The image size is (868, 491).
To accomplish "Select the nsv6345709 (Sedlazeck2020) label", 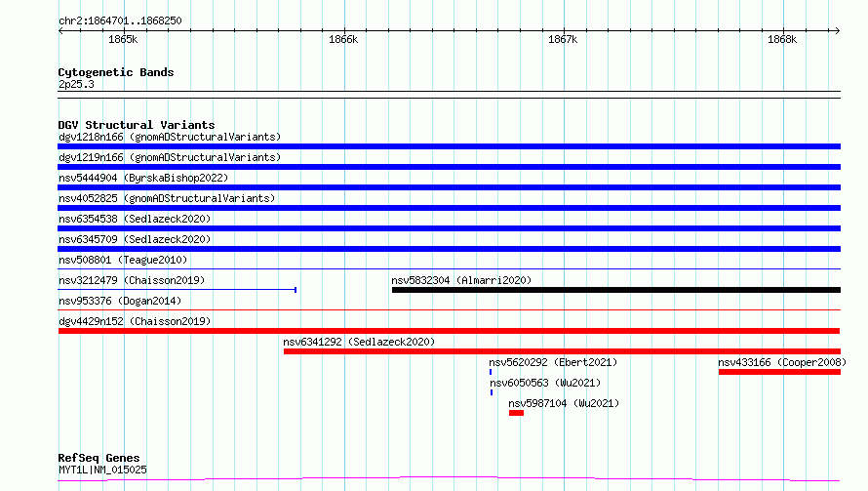I will (x=135, y=239).
